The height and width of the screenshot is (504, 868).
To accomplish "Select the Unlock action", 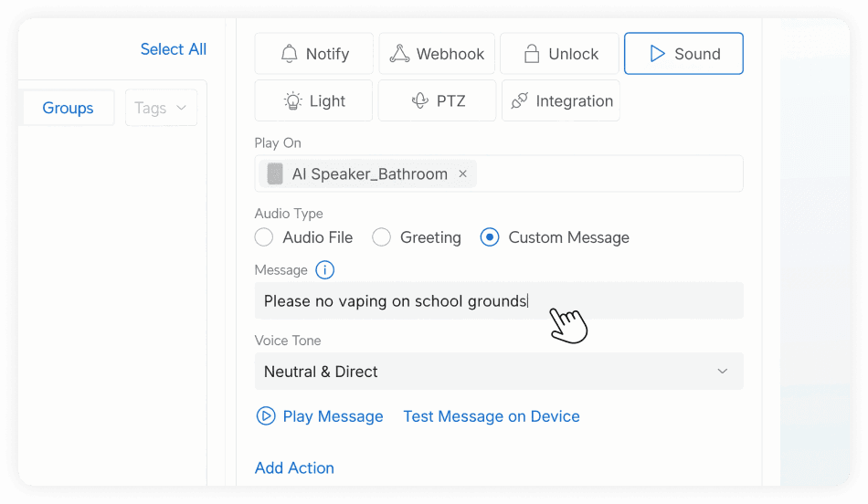I will [559, 54].
